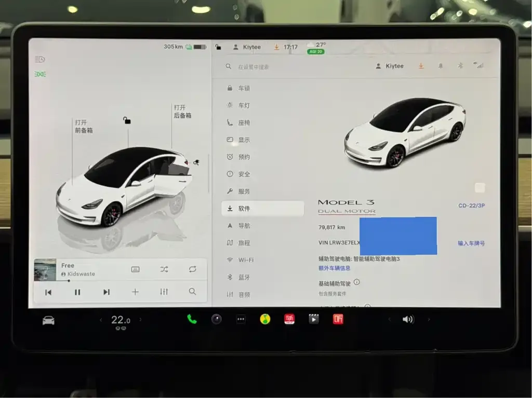532x398 pixels.
Task: Select the 软件 settings menu
Action: pyautogui.click(x=262, y=209)
